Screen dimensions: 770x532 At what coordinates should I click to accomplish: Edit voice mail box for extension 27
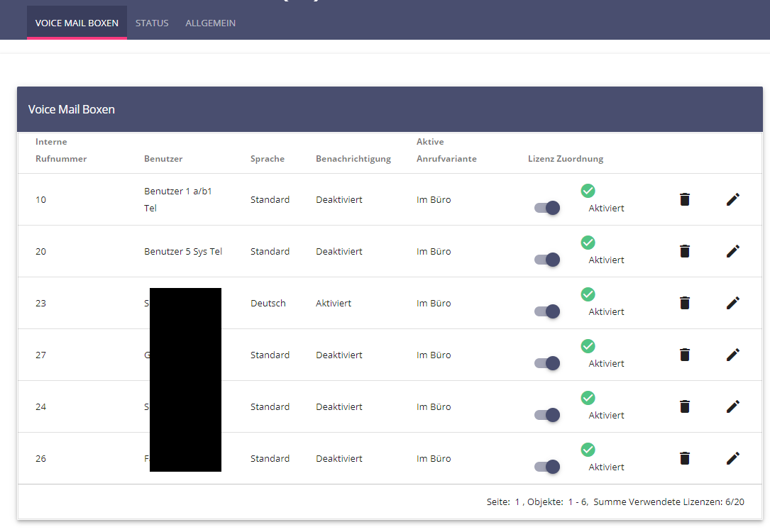coord(732,355)
